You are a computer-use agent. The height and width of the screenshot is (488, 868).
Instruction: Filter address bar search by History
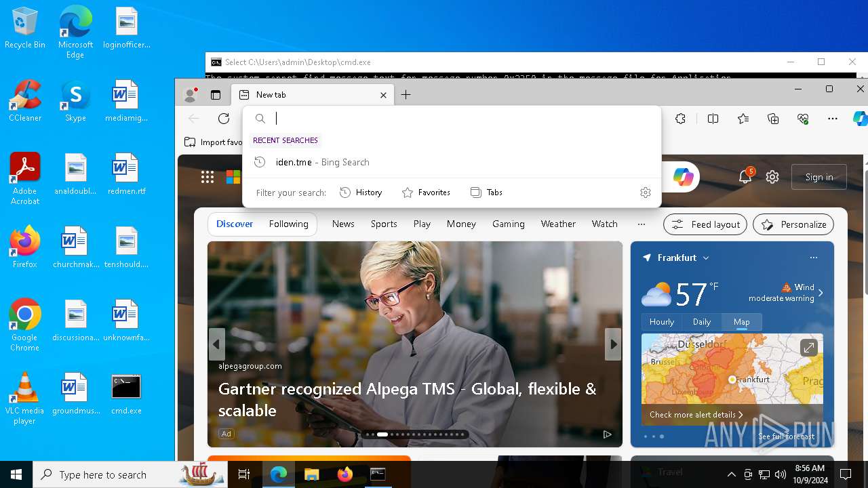[361, 192]
